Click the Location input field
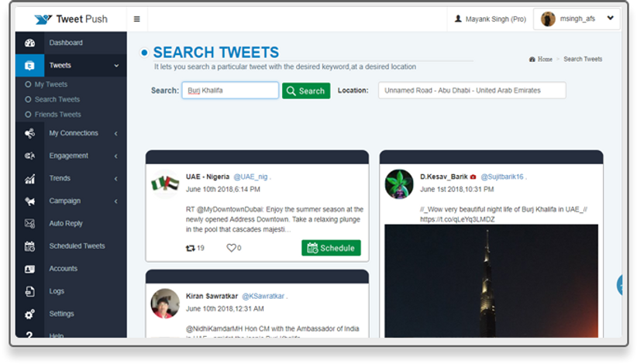 point(472,91)
